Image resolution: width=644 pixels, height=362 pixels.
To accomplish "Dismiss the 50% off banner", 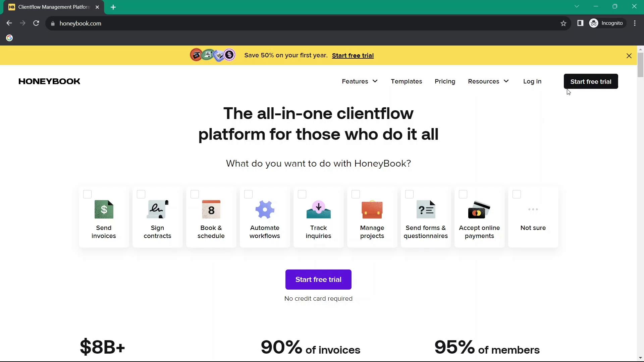I will 629,55.
